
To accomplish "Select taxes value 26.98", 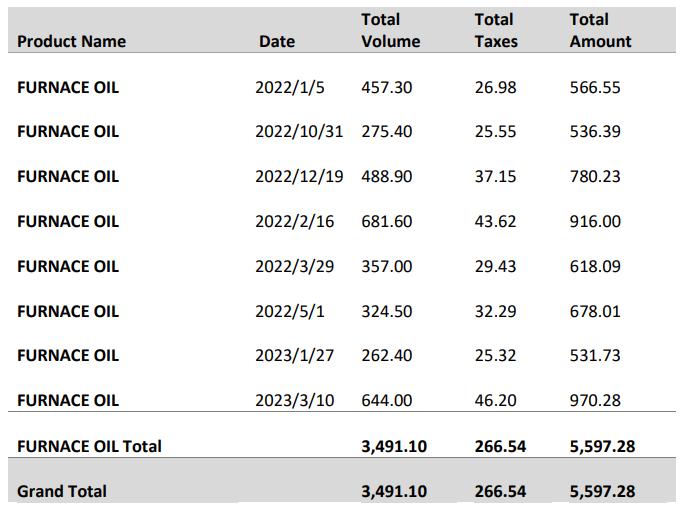I will pyautogui.click(x=495, y=88).
